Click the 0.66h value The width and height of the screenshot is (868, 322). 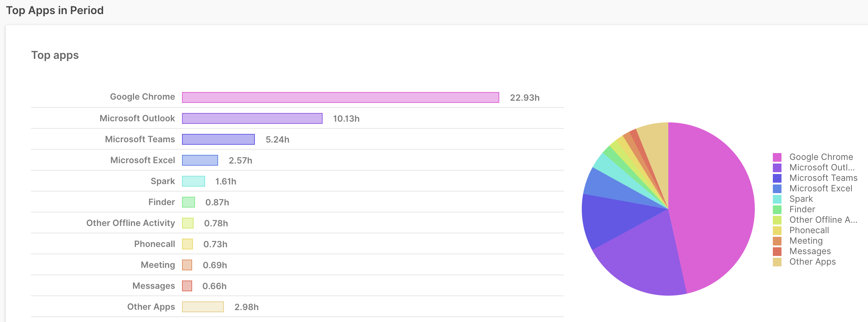pyautogui.click(x=214, y=286)
